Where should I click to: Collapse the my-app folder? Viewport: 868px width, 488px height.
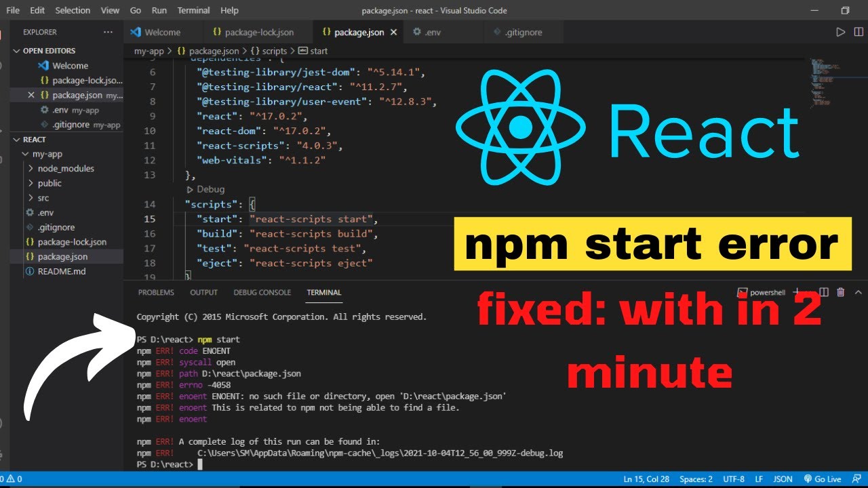47,154
